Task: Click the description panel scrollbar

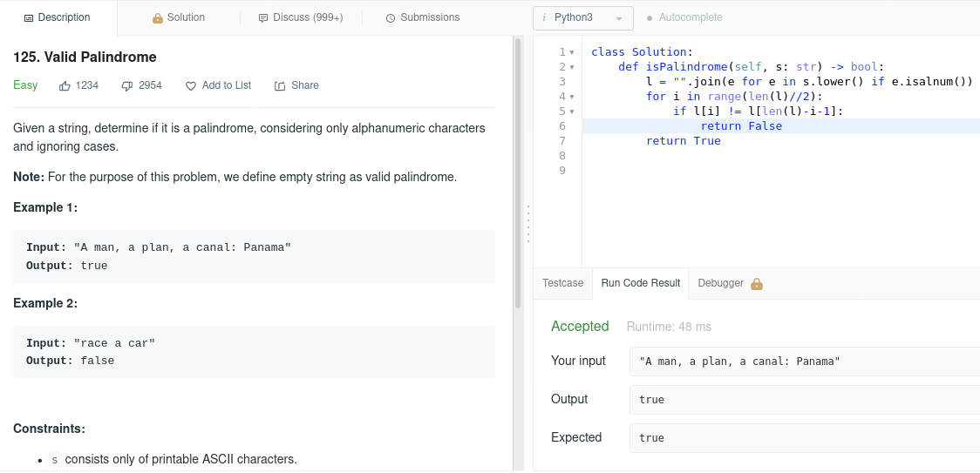Action: [518, 173]
